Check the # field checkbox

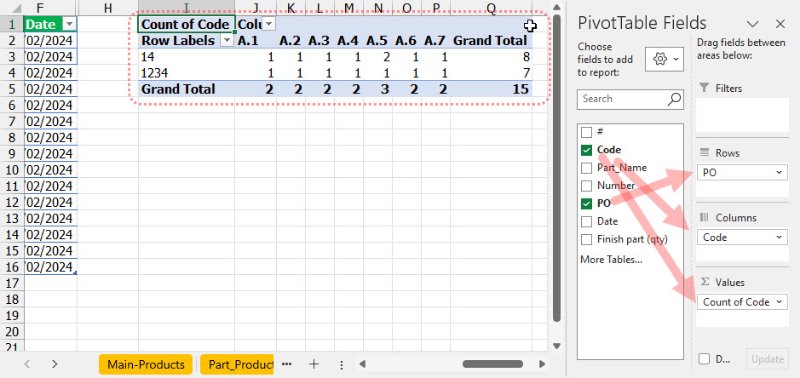(x=587, y=132)
